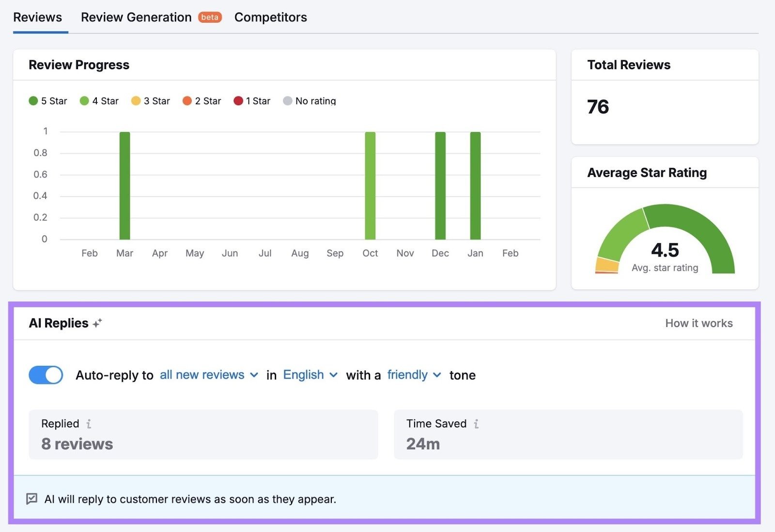Screen dimensions: 775x532
Task: Click the reply notice checkmark icon
Action: click(31, 499)
